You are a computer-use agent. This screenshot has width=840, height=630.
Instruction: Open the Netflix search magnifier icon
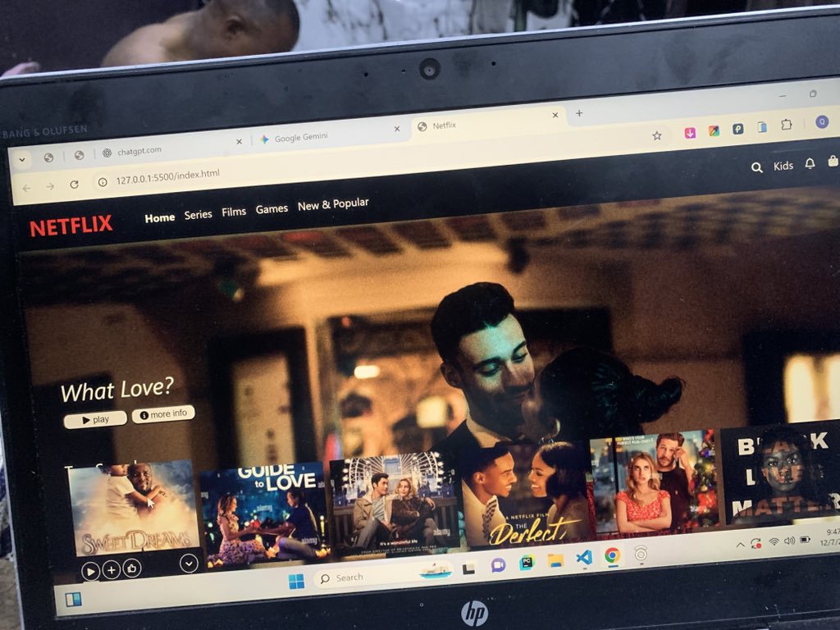tap(756, 167)
